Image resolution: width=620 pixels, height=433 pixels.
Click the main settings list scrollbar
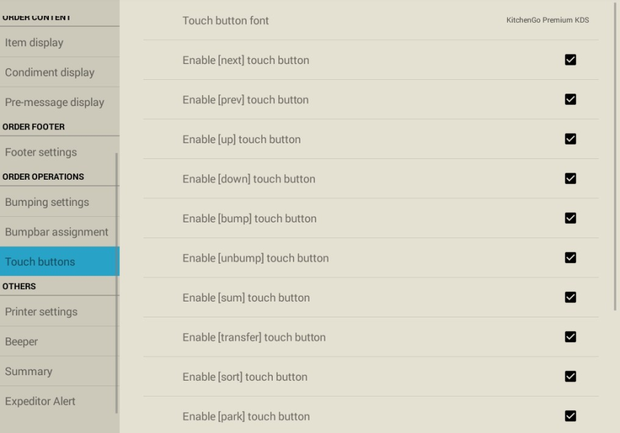tap(615, 157)
